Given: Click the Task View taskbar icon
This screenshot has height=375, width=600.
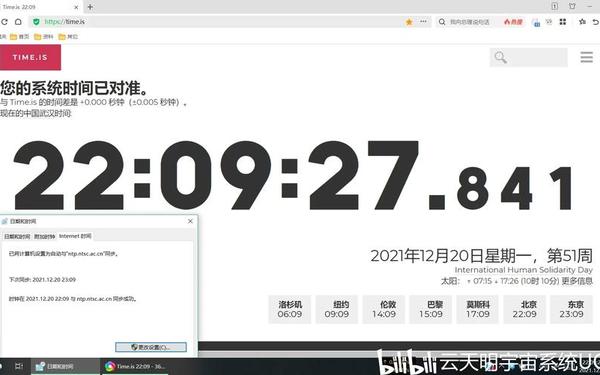Looking at the screenshot, I should click(19, 367).
